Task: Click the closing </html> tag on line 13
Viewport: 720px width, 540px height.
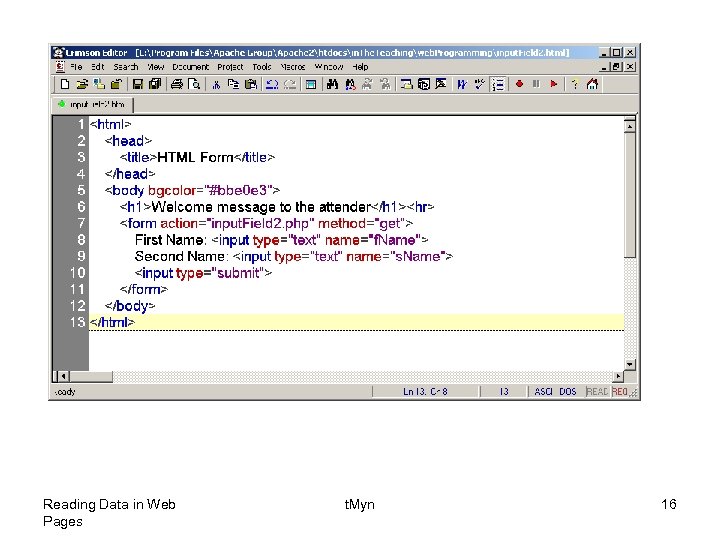Action: coord(112,323)
